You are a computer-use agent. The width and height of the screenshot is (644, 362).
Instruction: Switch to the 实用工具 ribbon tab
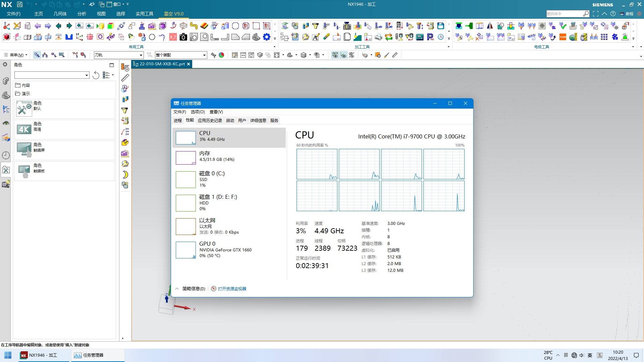point(145,14)
